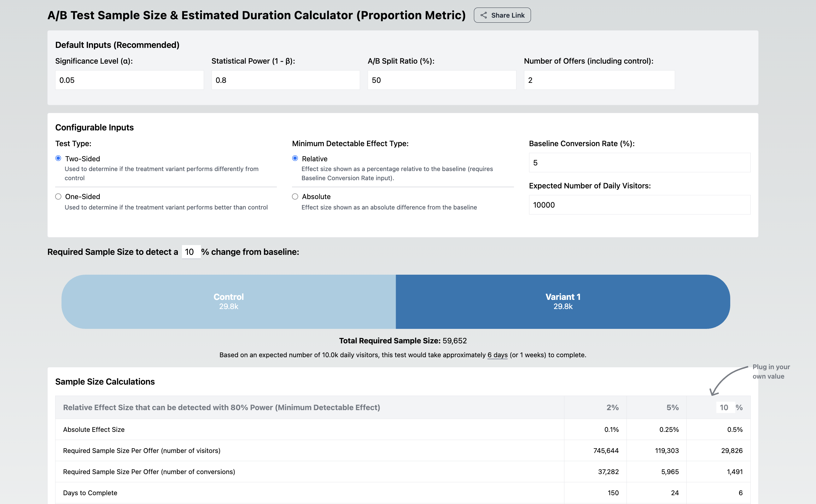Click the Expected Daily Visitors field
This screenshot has width=816, height=504.
tap(639, 205)
